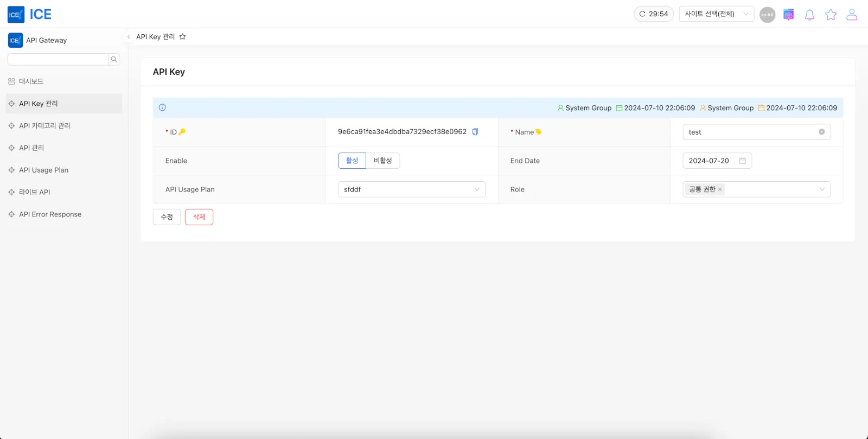868x439 pixels.
Task: Open the End Date picker field
Action: pyautogui.click(x=717, y=161)
